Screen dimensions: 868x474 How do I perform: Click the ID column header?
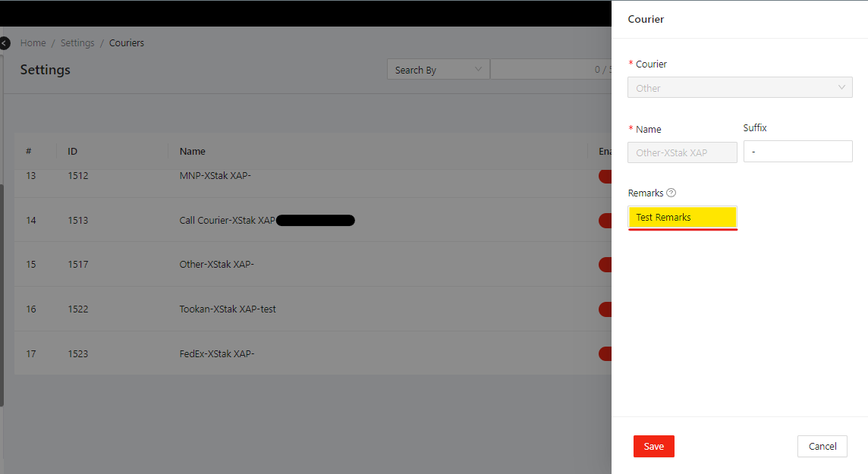pyautogui.click(x=73, y=152)
